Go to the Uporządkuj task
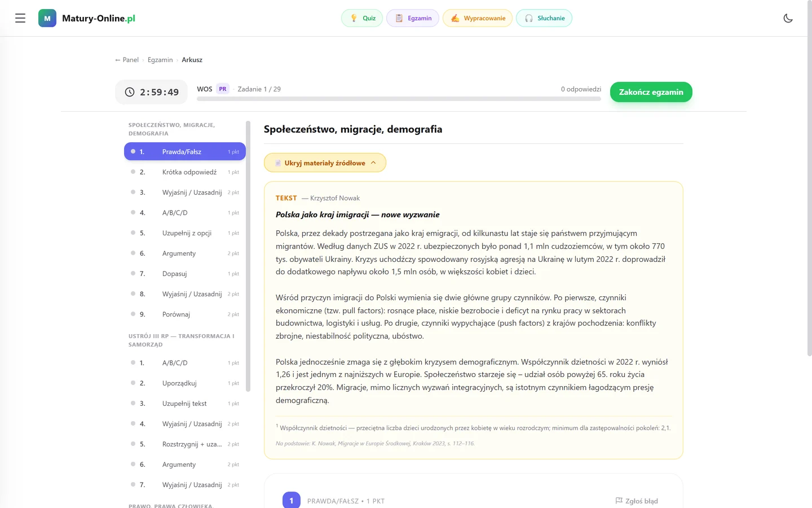Viewport: 812px width, 508px height. point(185,383)
